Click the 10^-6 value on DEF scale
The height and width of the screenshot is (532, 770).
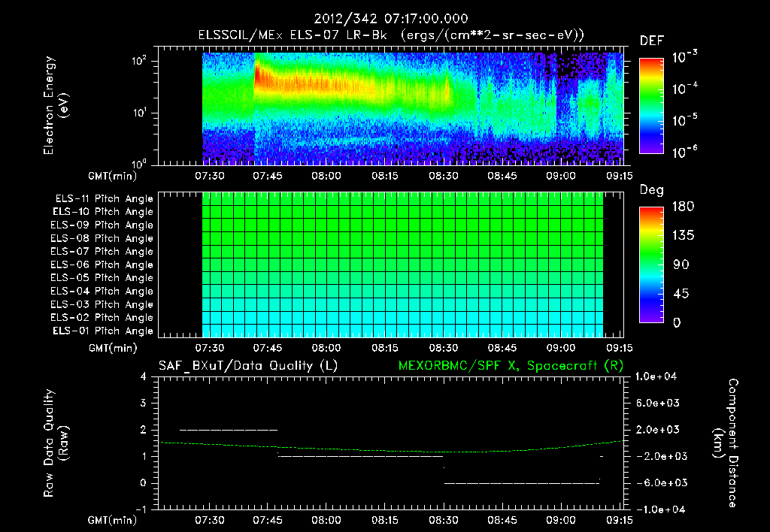(684, 152)
